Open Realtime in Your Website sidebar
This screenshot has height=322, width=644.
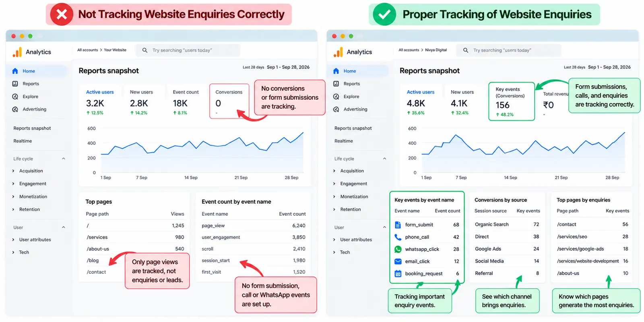coord(23,141)
